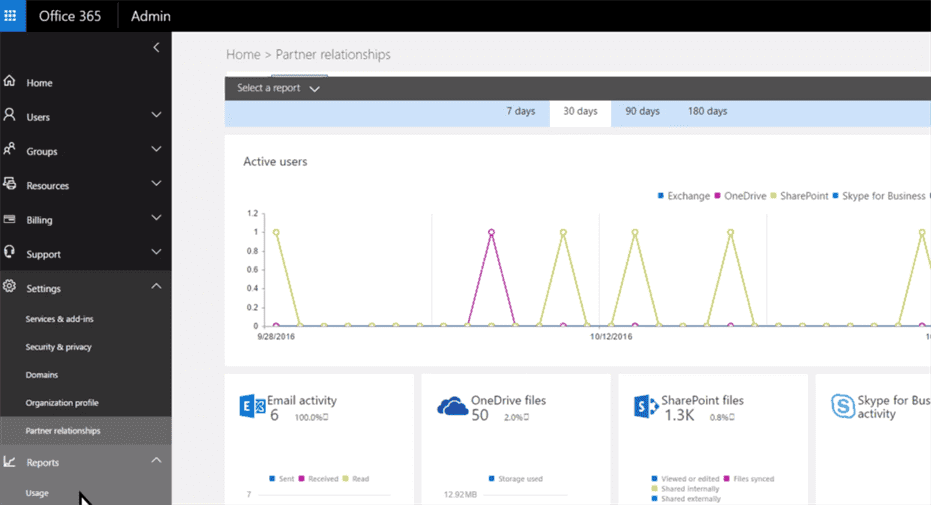Click Home link in breadcrumb
Viewport: 931px width, 505px height.
tap(243, 55)
